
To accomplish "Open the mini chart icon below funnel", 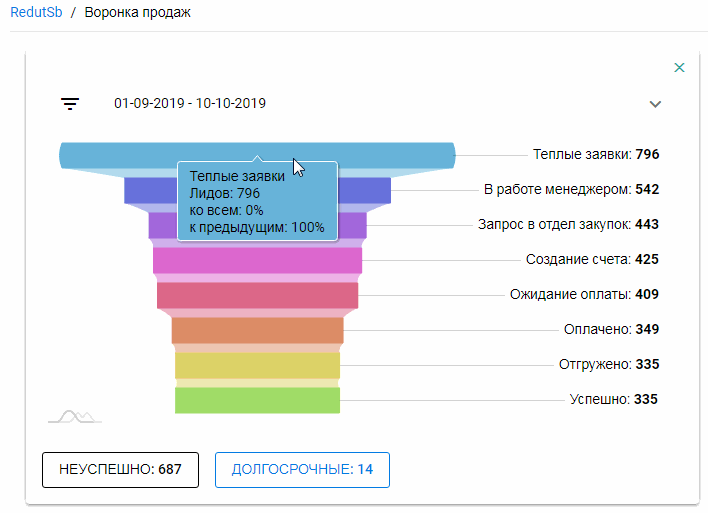I will [75, 416].
